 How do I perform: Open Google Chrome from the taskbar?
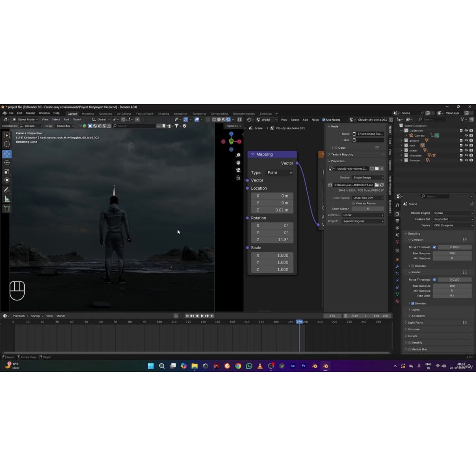click(x=238, y=366)
